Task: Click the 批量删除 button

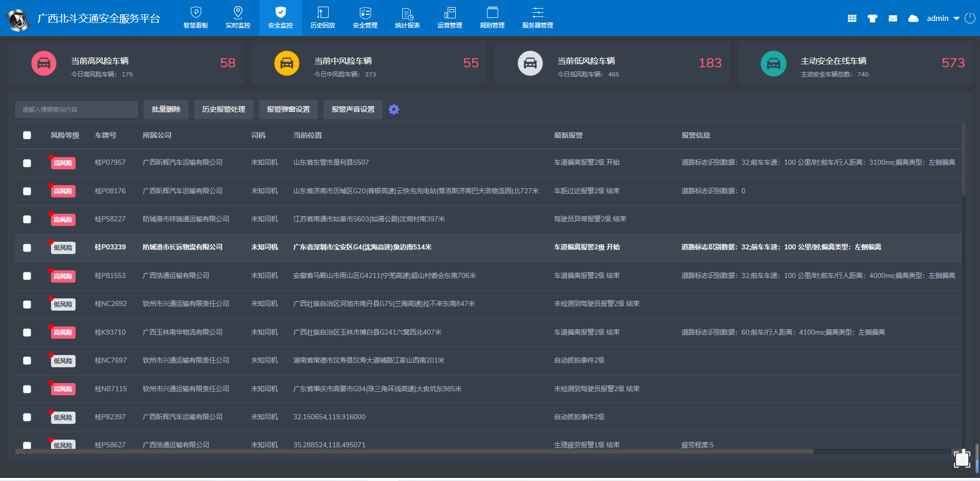Action: point(166,110)
